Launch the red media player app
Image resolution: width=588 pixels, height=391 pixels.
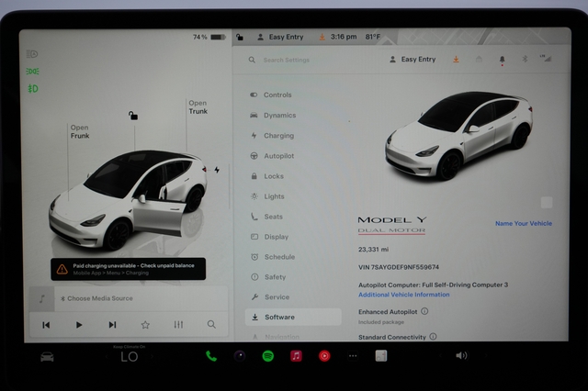pos(324,356)
